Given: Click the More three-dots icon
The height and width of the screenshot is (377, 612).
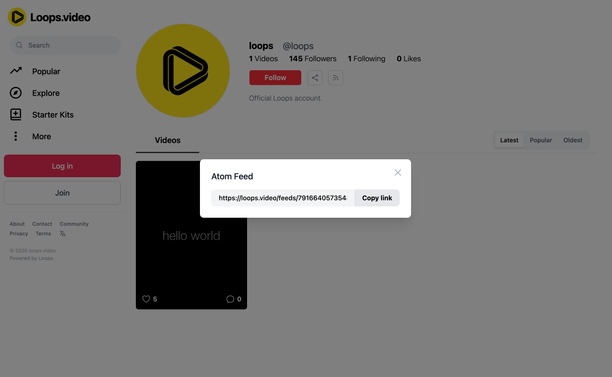Looking at the screenshot, I should [16, 136].
